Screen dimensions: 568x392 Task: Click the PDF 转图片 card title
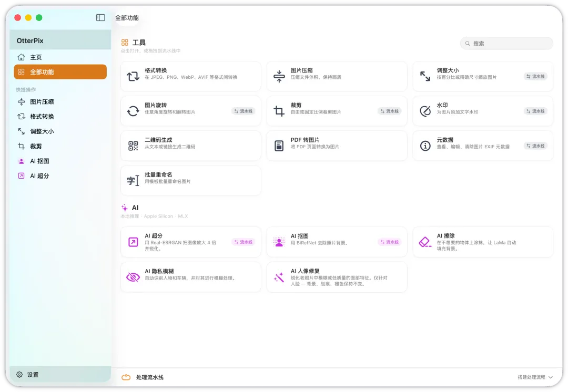coord(305,140)
